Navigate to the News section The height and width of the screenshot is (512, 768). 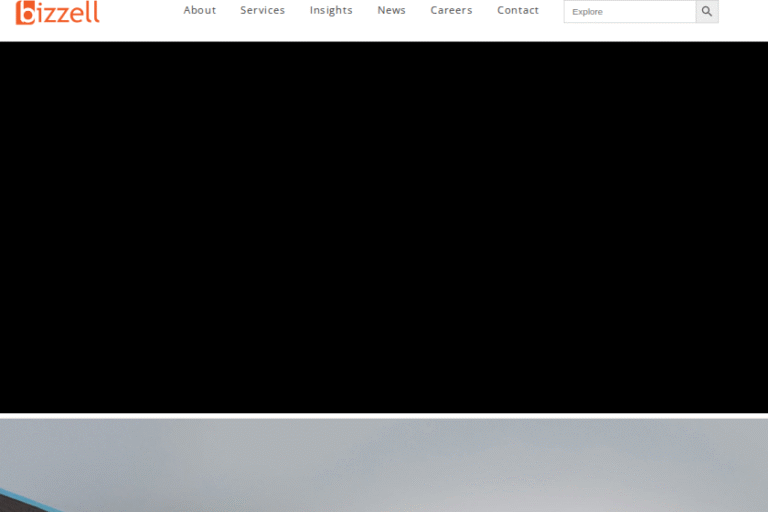391,10
